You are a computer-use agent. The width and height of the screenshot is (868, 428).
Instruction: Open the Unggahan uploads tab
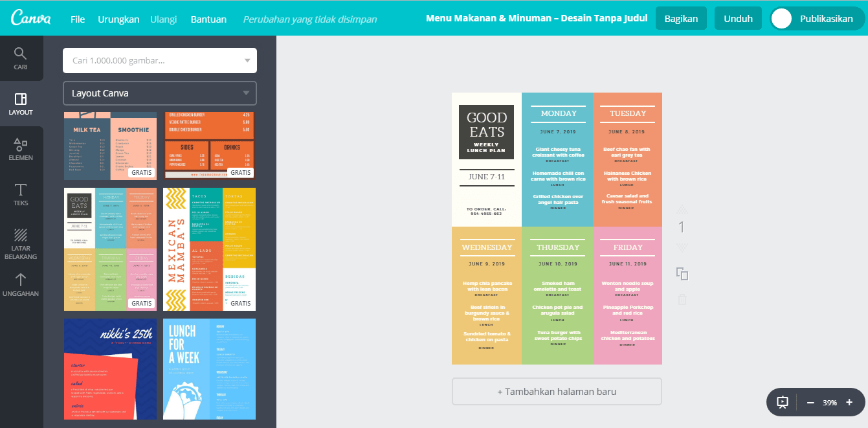(x=21, y=285)
